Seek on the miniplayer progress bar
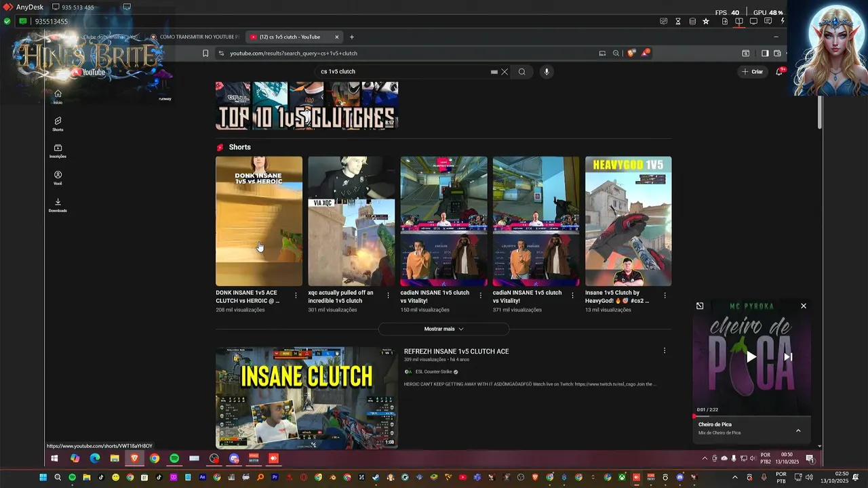Viewport: 868px width, 488px height. pyautogui.click(x=751, y=416)
